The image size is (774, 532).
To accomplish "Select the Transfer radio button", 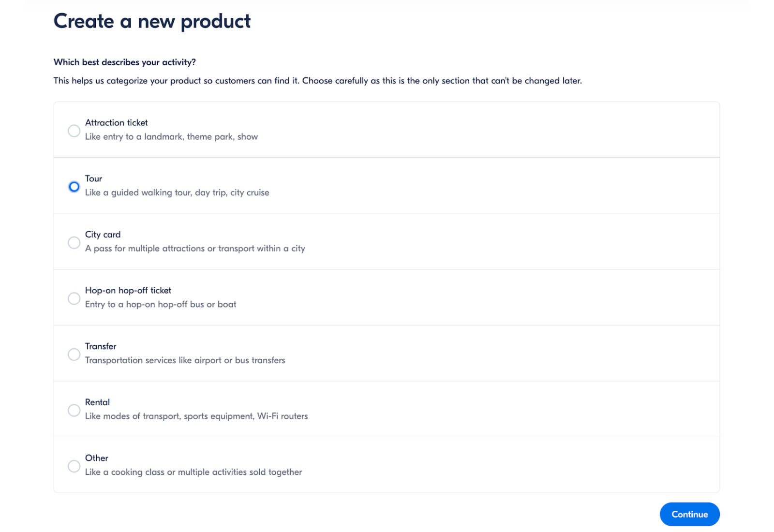I will click(74, 354).
